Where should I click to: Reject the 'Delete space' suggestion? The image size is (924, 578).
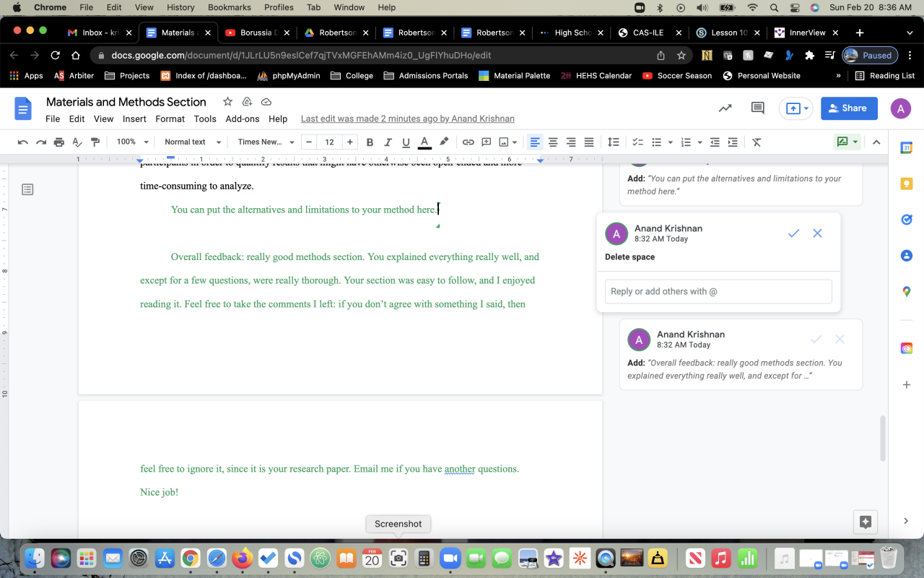point(817,233)
